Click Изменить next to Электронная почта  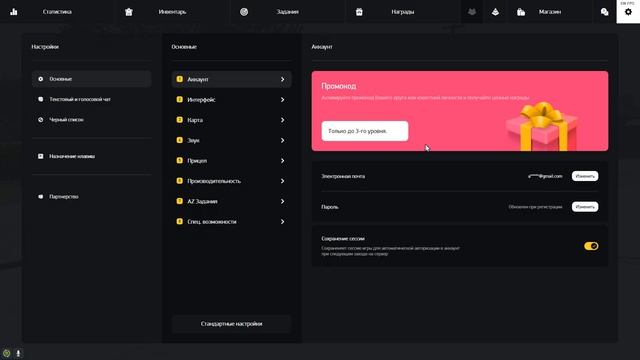(x=585, y=176)
